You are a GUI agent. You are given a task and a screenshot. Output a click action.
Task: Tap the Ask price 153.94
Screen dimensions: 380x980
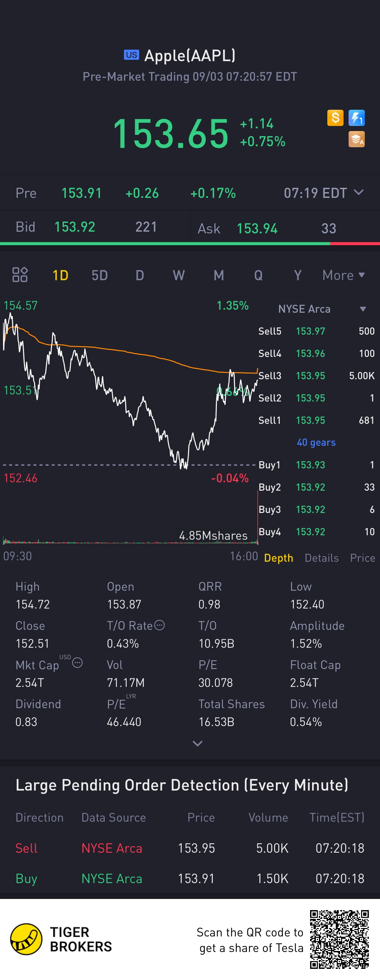point(257,229)
